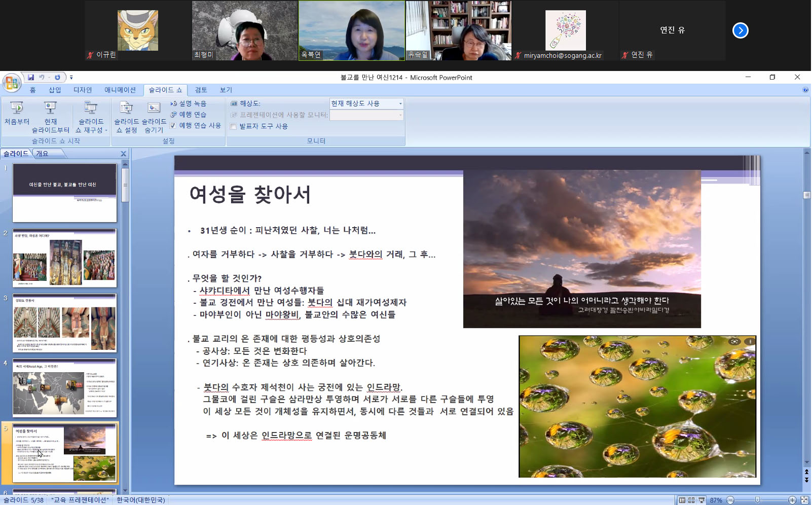Select participant video 유승열
Image resolution: width=812 pixels, height=505 pixels.
(x=459, y=30)
